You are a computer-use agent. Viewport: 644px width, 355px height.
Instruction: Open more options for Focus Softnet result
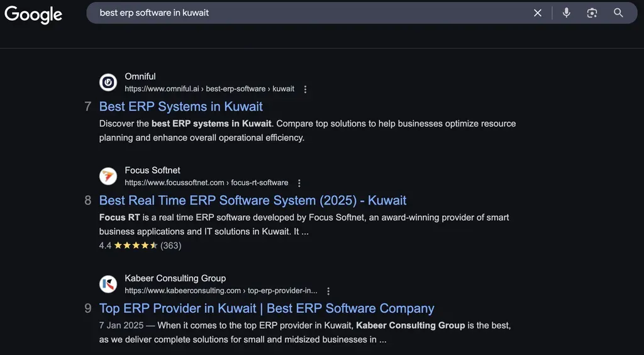coord(299,183)
